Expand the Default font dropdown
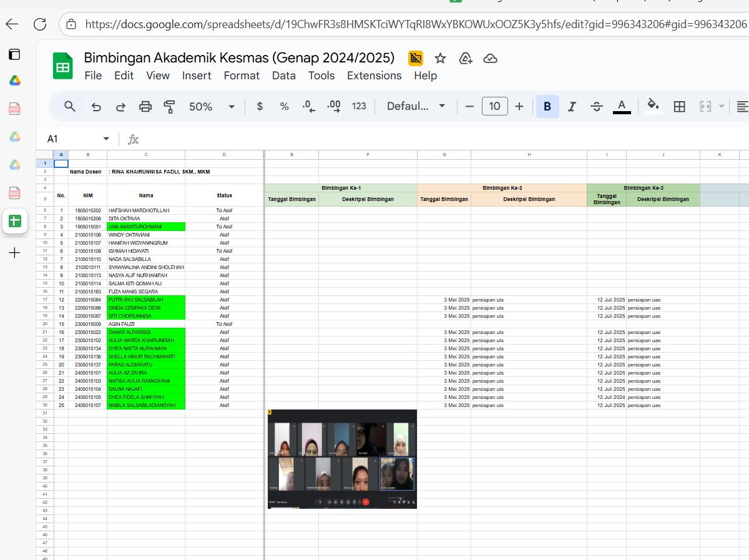 coord(416,107)
